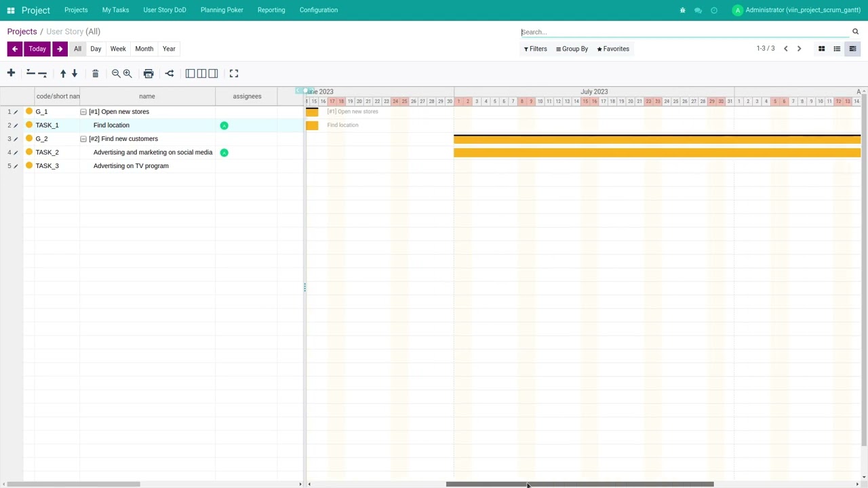The image size is (868, 488).
Task: Switch to Kanban view
Action: 821,49
